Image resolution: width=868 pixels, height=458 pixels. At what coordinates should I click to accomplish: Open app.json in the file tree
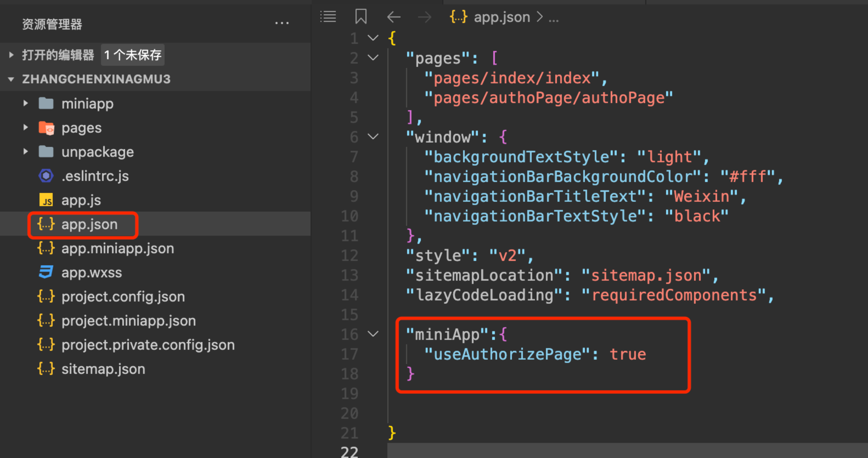90,224
